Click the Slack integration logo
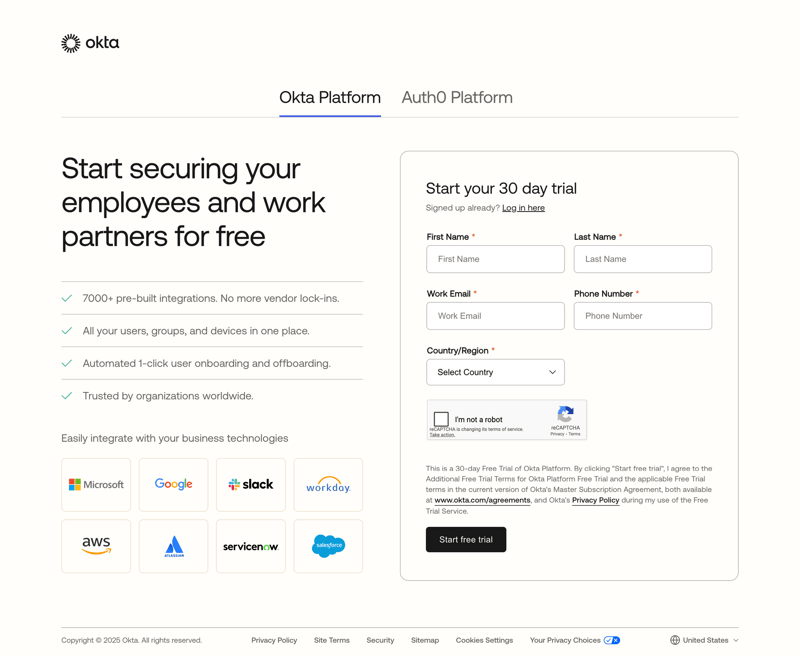 (x=250, y=484)
